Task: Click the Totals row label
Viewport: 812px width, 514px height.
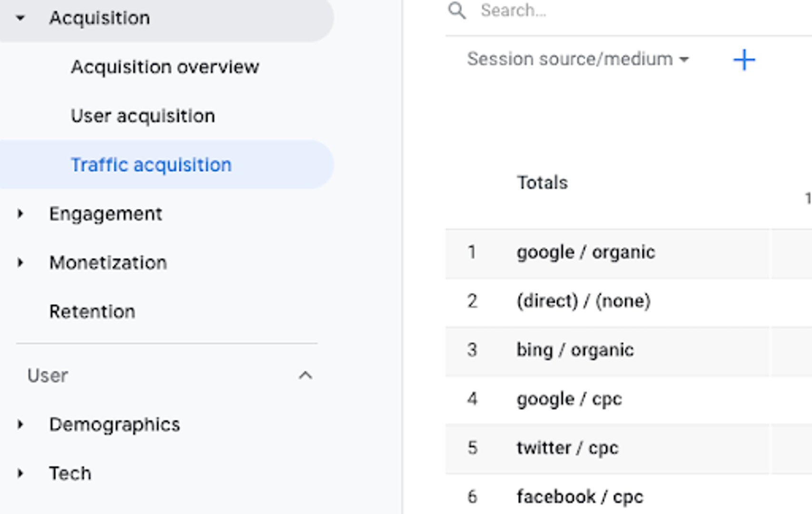Action: click(543, 183)
